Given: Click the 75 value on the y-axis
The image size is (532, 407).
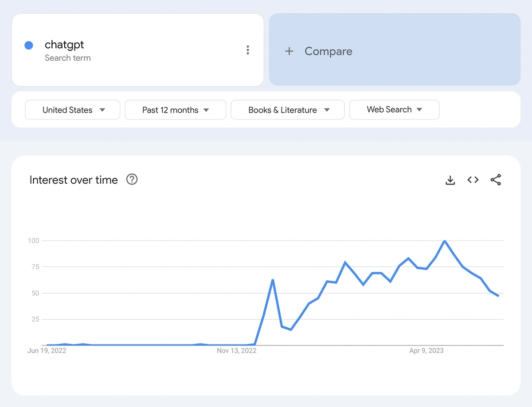Looking at the screenshot, I should [x=35, y=267].
